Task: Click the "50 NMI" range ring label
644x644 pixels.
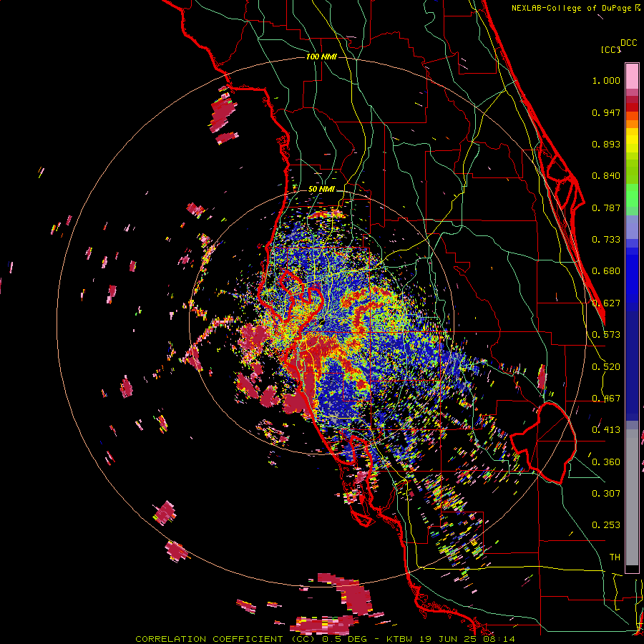Action: click(321, 190)
